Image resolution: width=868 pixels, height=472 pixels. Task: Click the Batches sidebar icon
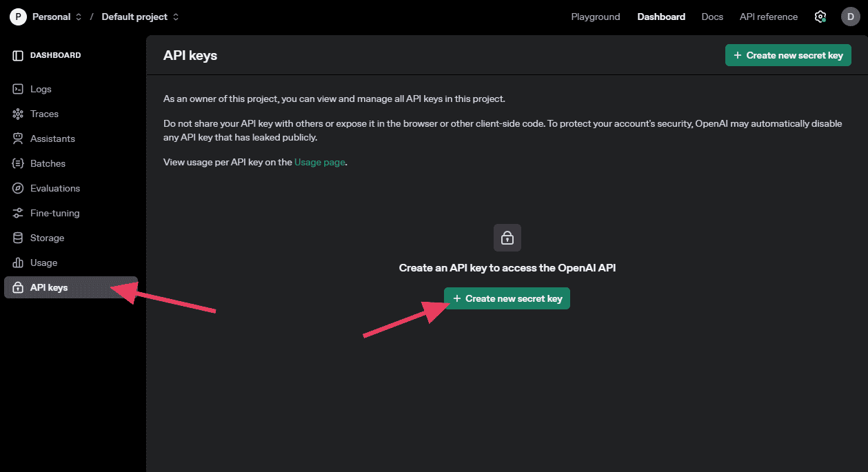[x=17, y=163]
